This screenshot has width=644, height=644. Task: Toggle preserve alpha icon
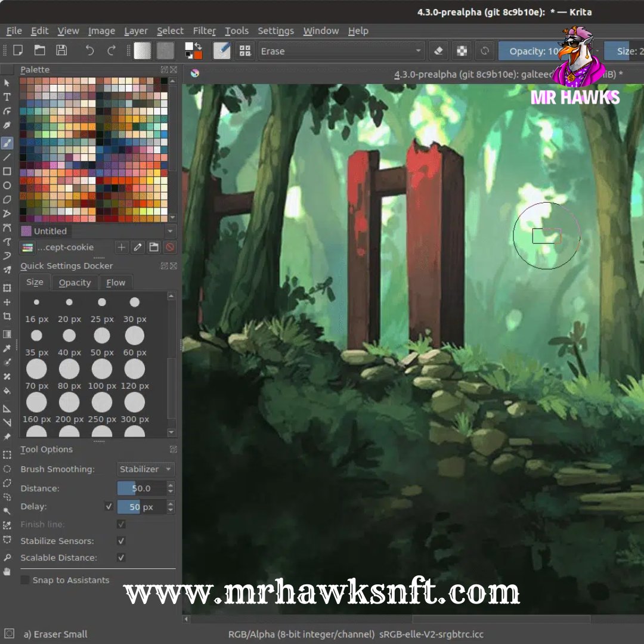462,51
